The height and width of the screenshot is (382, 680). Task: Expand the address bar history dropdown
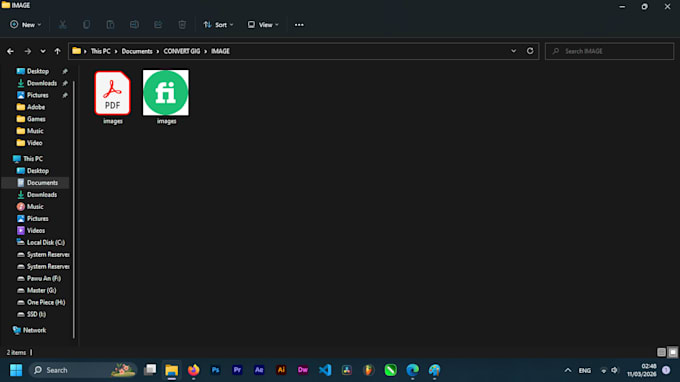[513, 51]
